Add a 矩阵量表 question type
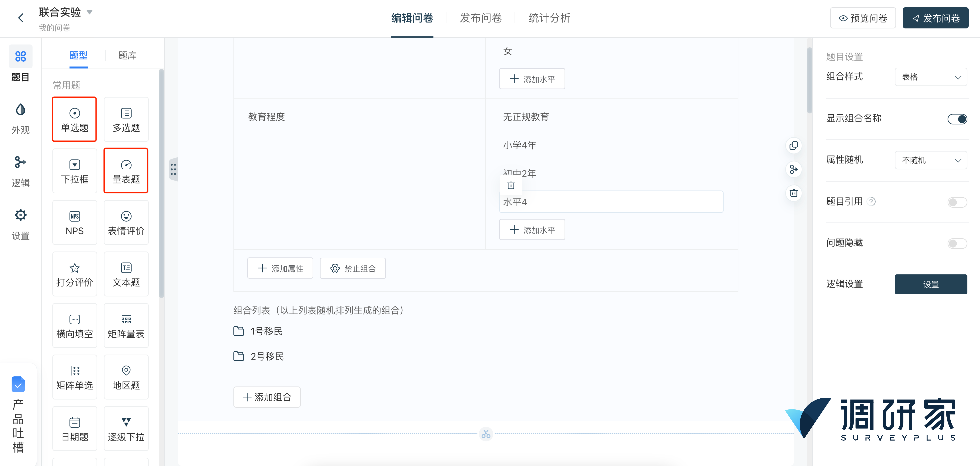The width and height of the screenshot is (980, 466). point(126,325)
